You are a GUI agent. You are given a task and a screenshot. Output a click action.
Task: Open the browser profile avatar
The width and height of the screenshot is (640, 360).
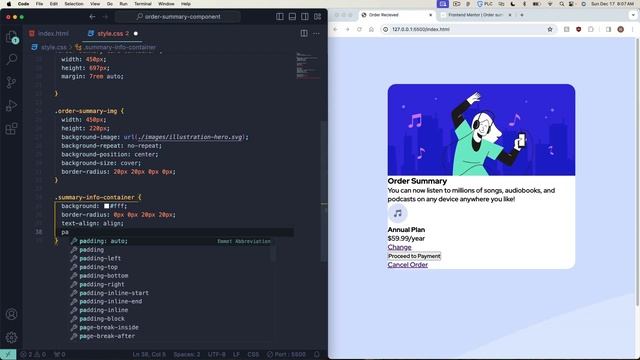(620, 29)
